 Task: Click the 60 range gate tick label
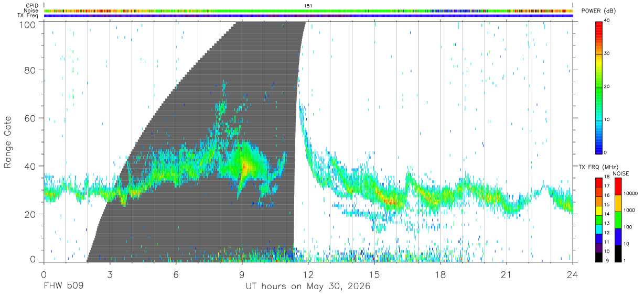pyautogui.click(x=30, y=118)
